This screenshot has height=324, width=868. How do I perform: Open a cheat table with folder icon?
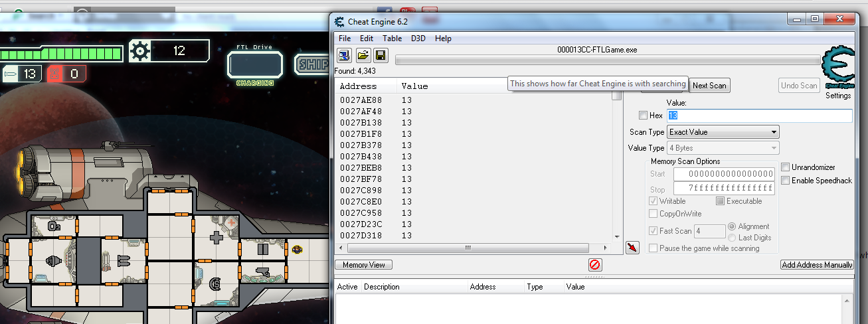pyautogui.click(x=363, y=55)
